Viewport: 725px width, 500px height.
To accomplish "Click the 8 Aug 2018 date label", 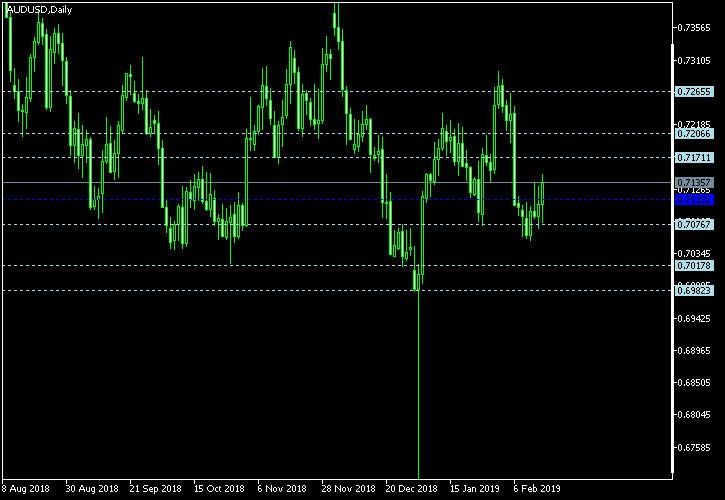I will point(25,488).
